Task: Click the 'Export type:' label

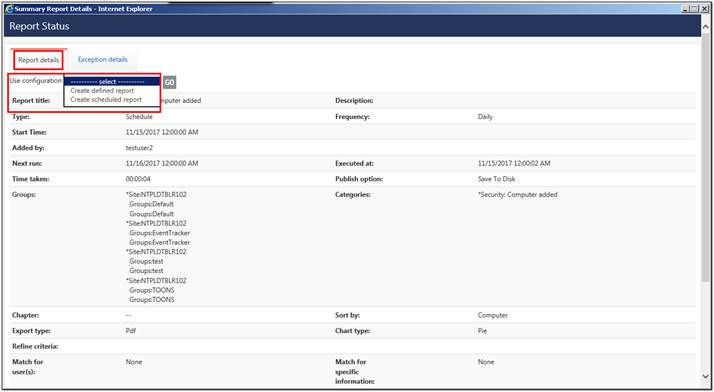Action: coord(31,331)
